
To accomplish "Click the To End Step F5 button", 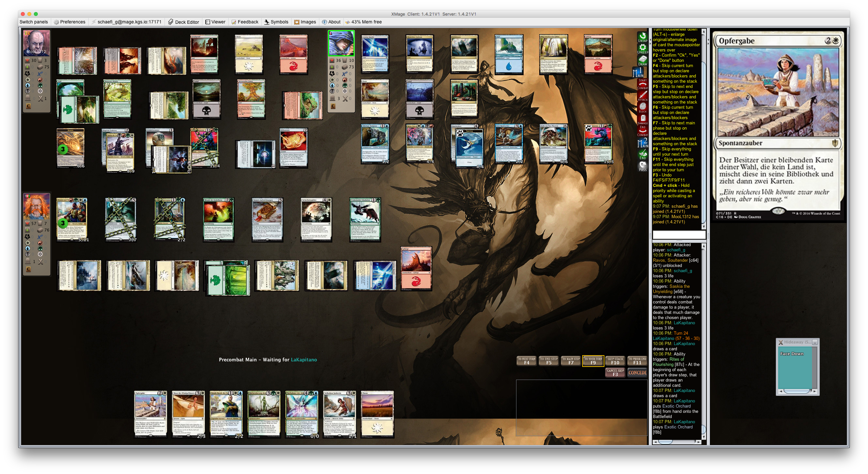I will (549, 361).
